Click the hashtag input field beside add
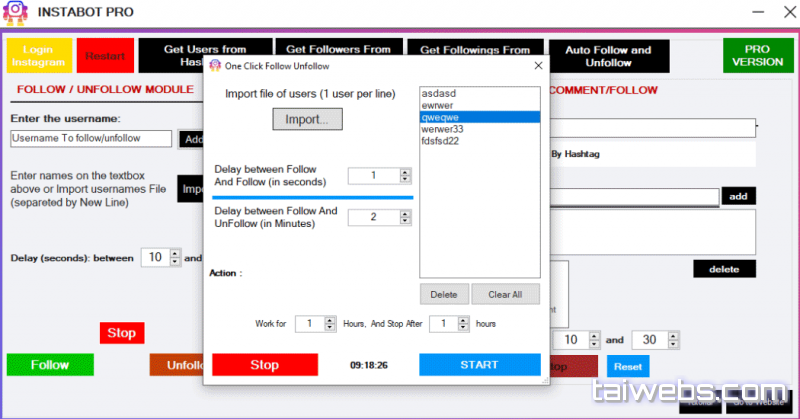800x419 pixels. 634,196
